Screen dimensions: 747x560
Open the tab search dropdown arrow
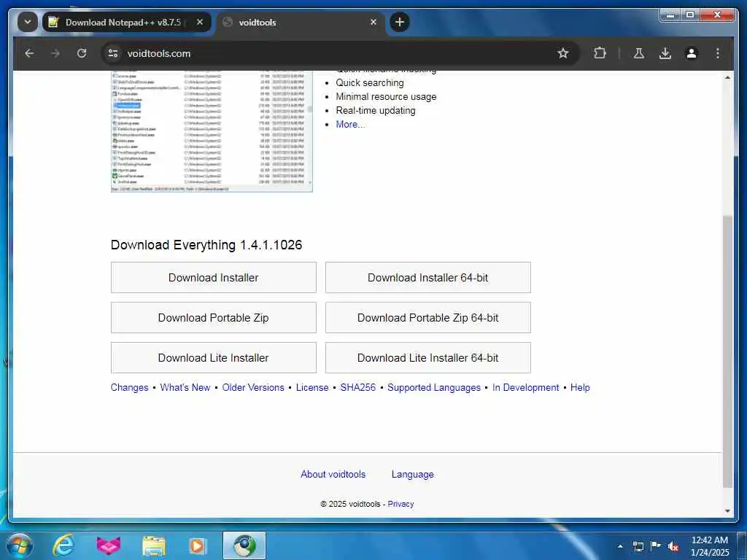point(28,22)
